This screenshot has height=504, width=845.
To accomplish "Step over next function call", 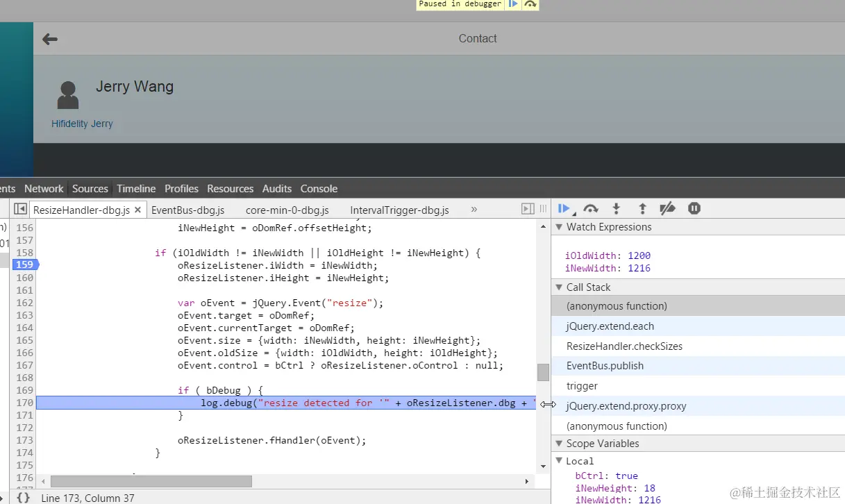I will (591, 208).
